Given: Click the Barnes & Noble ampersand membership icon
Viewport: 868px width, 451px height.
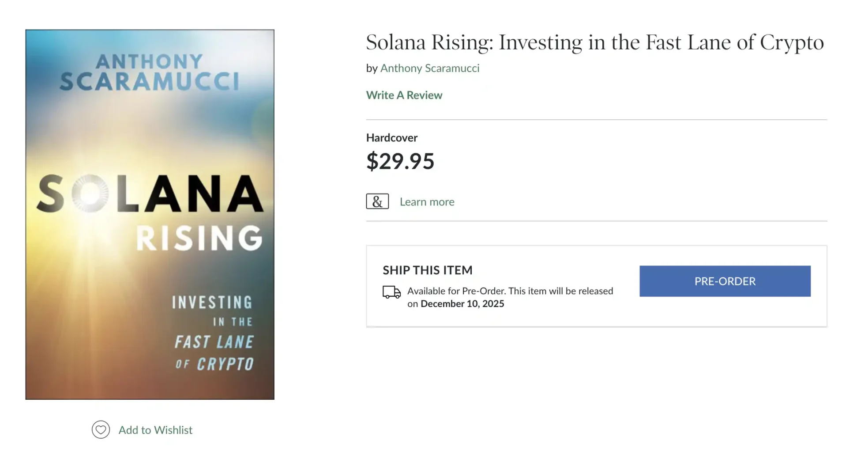Looking at the screenshot, I should click(x=377, y=201).
